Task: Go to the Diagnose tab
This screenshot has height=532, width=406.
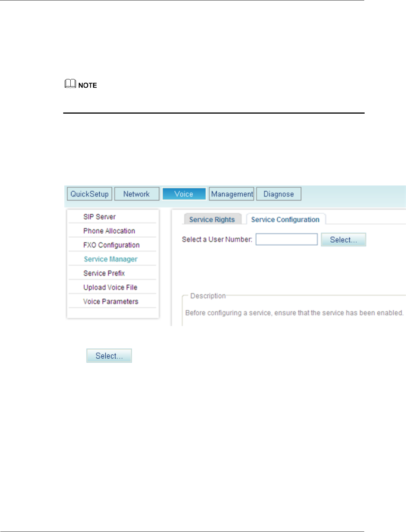Action: 279,194
